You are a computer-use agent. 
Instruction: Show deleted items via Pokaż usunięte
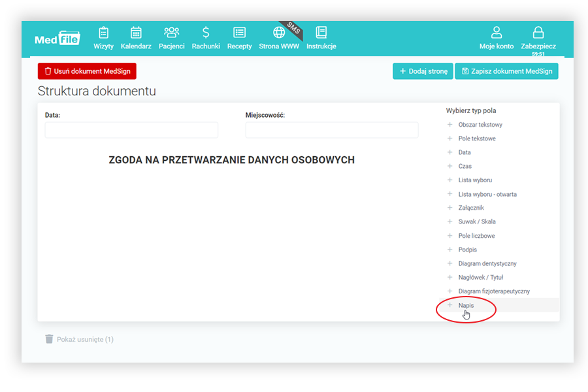tap(79, 339)
